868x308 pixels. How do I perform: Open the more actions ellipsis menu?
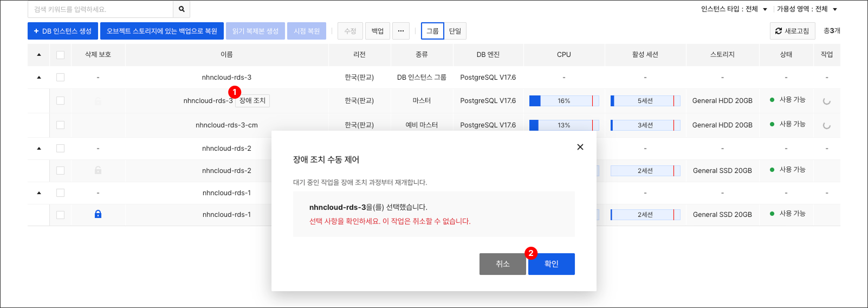(x=401, y=31)
